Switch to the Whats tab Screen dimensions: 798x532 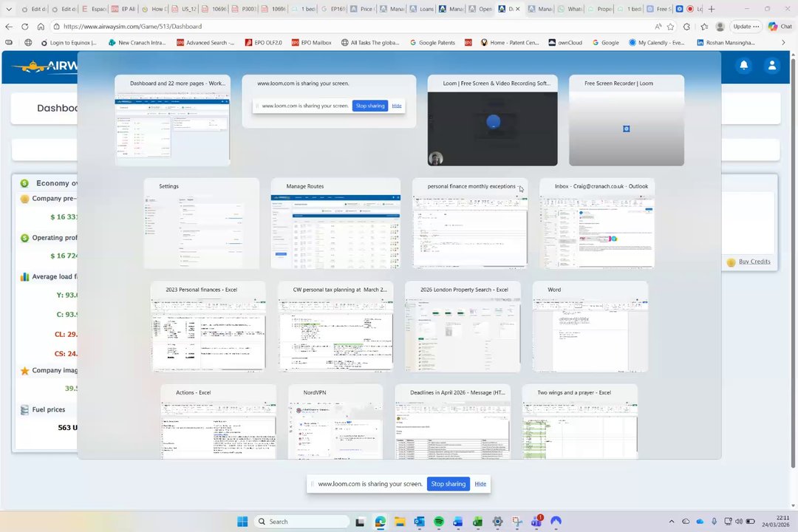tap(570, 9)
